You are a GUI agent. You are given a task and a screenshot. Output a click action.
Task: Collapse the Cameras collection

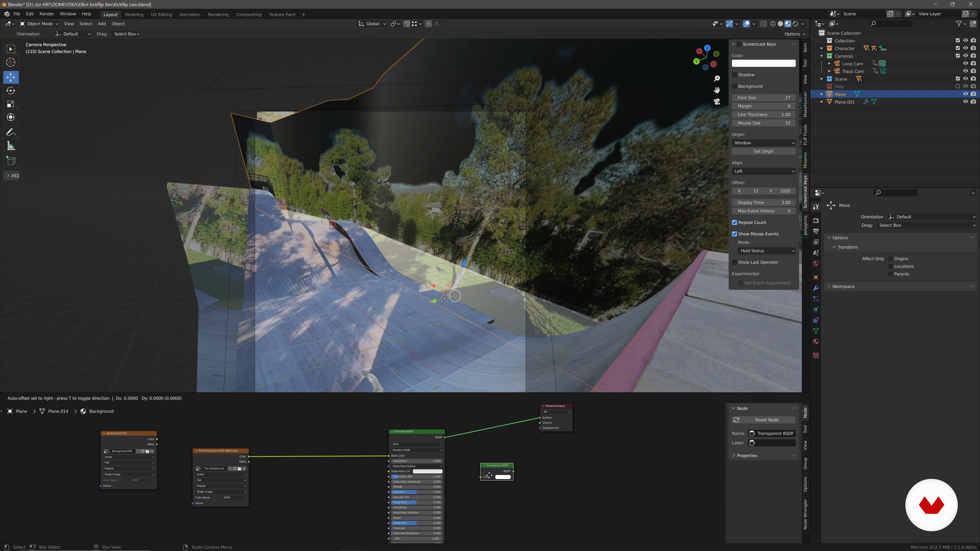[x=821, y=56]
